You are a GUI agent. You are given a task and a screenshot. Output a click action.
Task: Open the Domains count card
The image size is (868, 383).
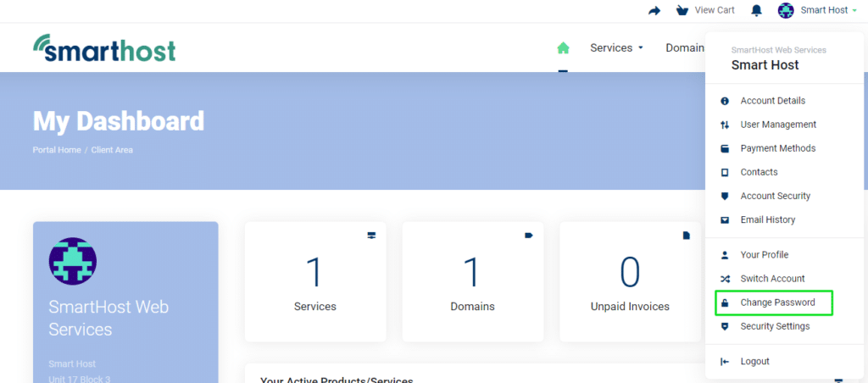(473, 281)
